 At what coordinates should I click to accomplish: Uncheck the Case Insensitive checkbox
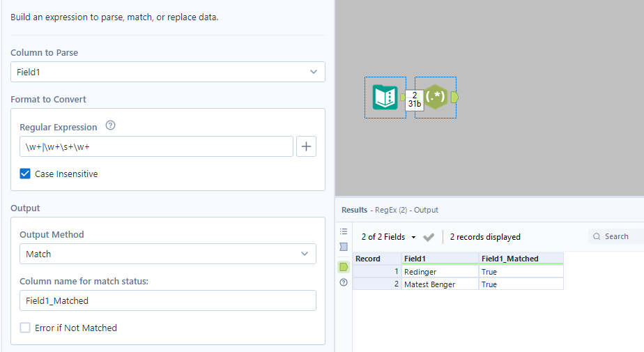pyautogui.click(x=25, y=174)
